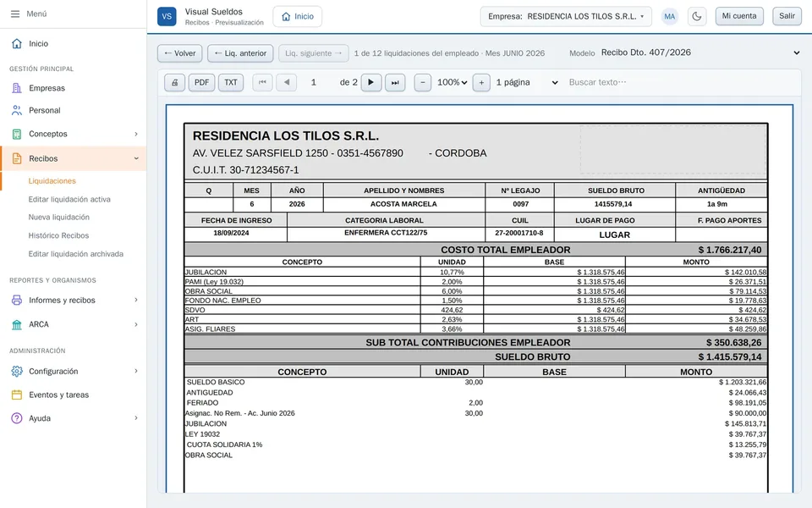Select Liquidaciones submenu item
Image resolution: width=812 pixels, height=508 pixels.
[52, 181]
